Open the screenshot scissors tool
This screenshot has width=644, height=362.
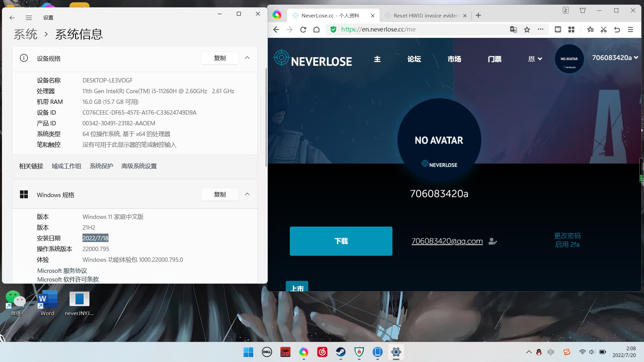coord(603,29)
